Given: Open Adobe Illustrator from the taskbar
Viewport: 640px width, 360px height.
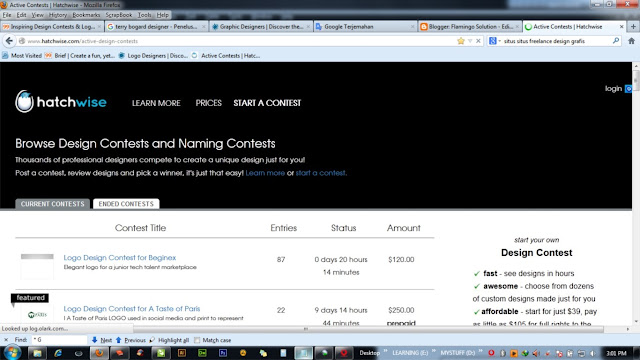Looking at the screenshot, I should (x=182, y=353).
